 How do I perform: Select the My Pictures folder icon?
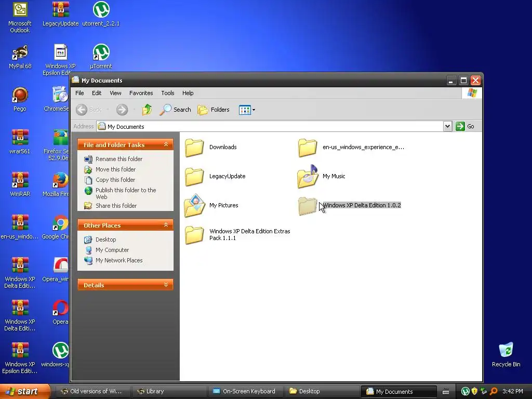click(194, 206)
